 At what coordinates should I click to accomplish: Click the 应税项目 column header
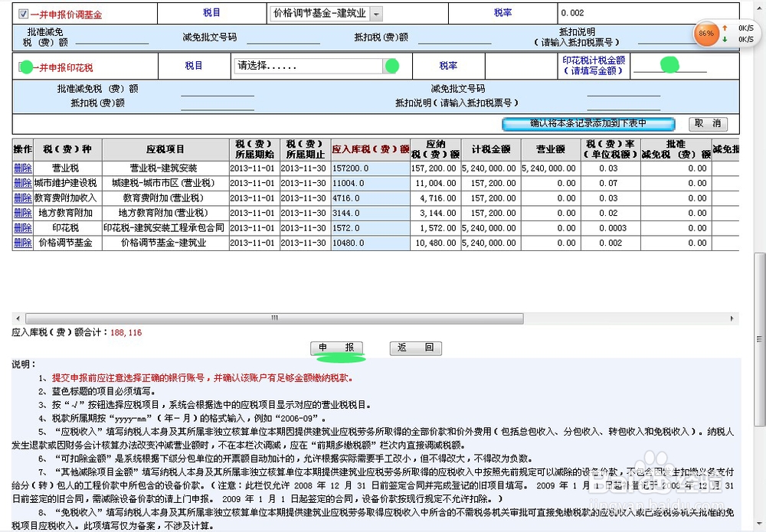[165, 149]
